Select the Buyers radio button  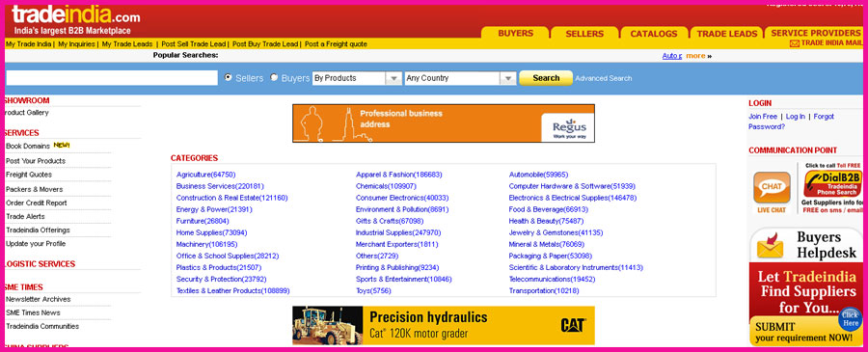pyautogui.click(x=274, y=78)
